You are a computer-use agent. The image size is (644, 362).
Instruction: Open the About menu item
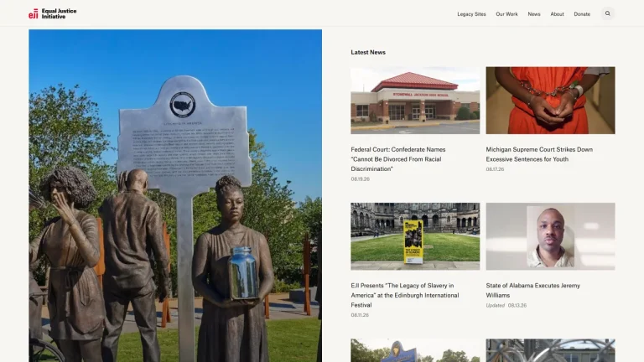557,14
